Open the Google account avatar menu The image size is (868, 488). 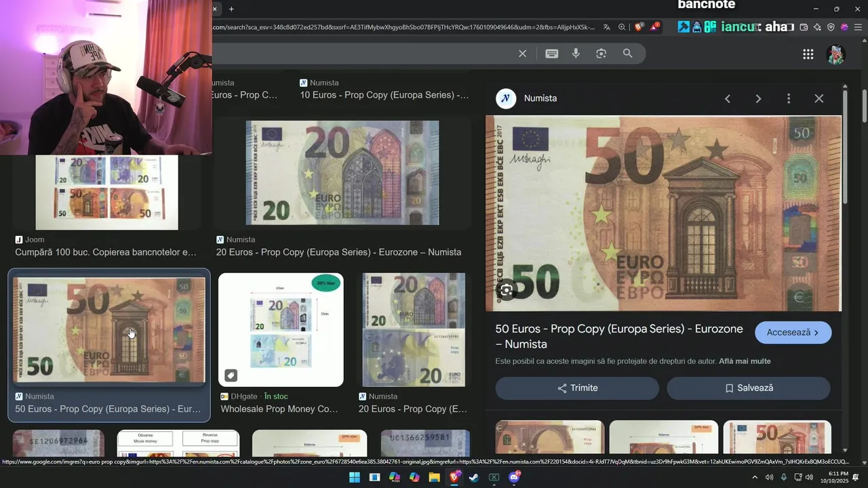[835, 54]
